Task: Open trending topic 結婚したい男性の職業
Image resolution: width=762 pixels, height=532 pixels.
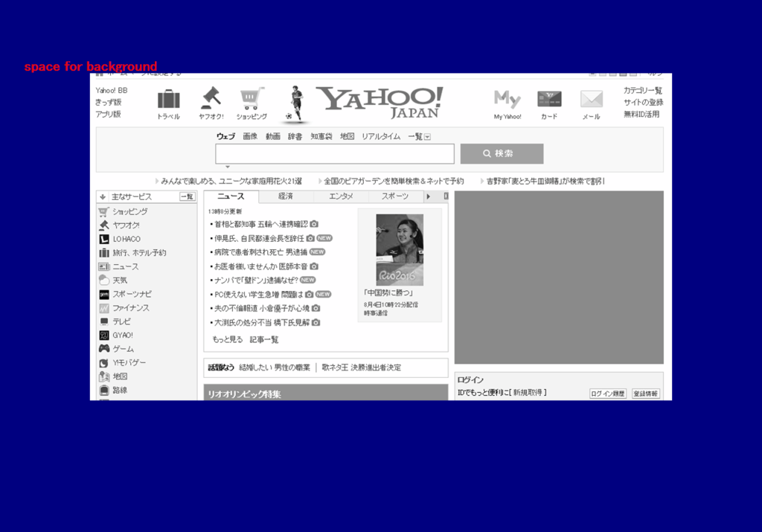Action: 275,368
